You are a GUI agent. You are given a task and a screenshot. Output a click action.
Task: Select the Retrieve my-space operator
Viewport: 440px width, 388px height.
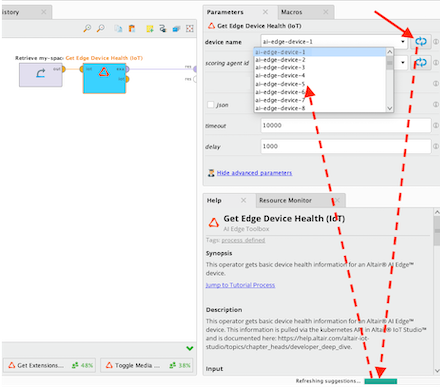click(x=41, y=75)
